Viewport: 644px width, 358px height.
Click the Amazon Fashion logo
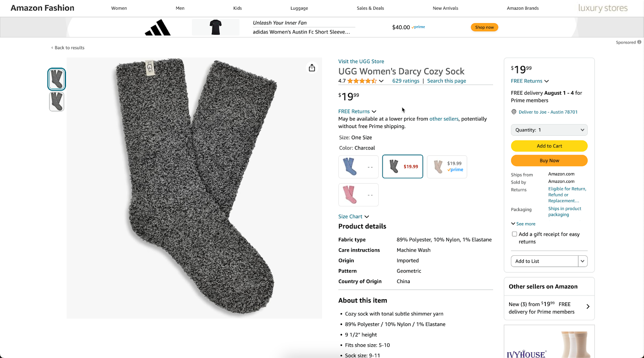point(42,8)
